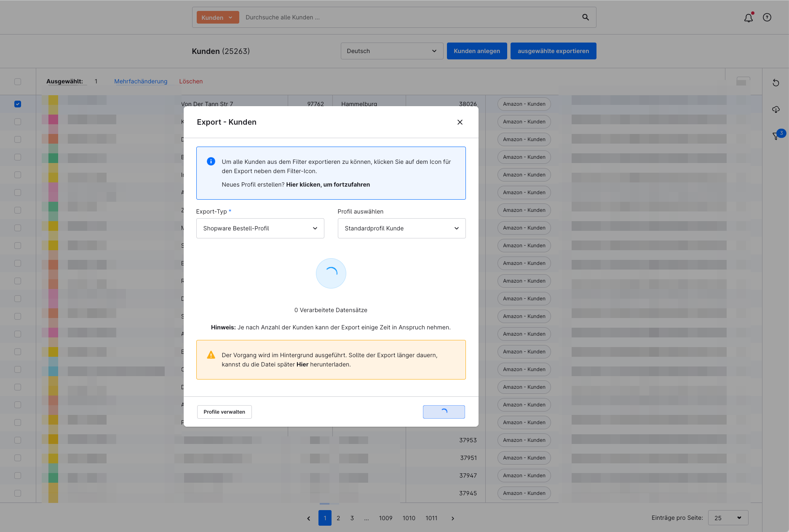
Task: Check the select-all checkbox in the header
Action: (x=18, y=81)
